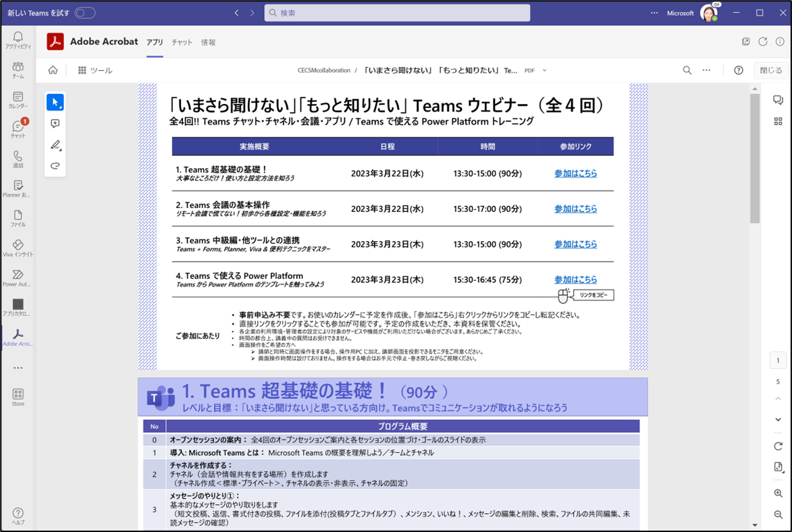This screenshot has width=792, height=532.
Task: Zoom in on the document
Action: point(777,494)
